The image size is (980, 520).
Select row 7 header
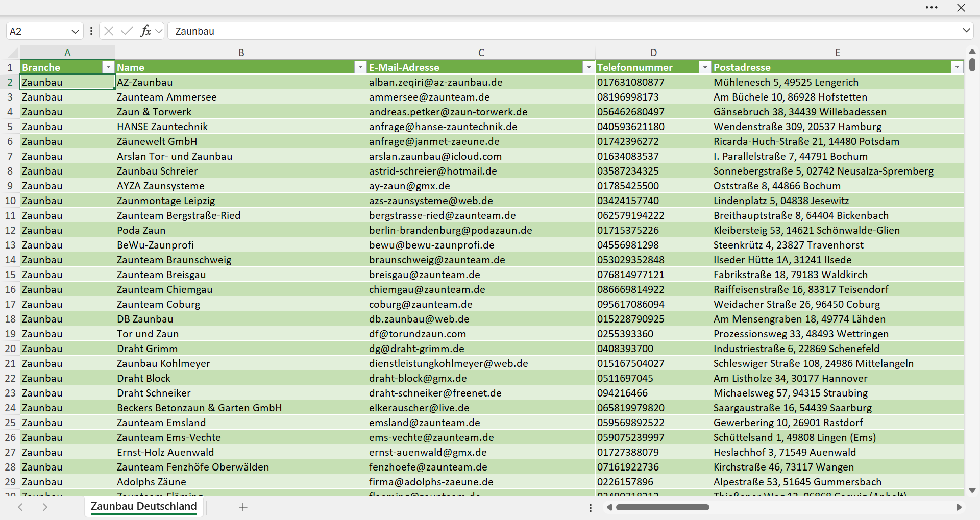[10, 156]
